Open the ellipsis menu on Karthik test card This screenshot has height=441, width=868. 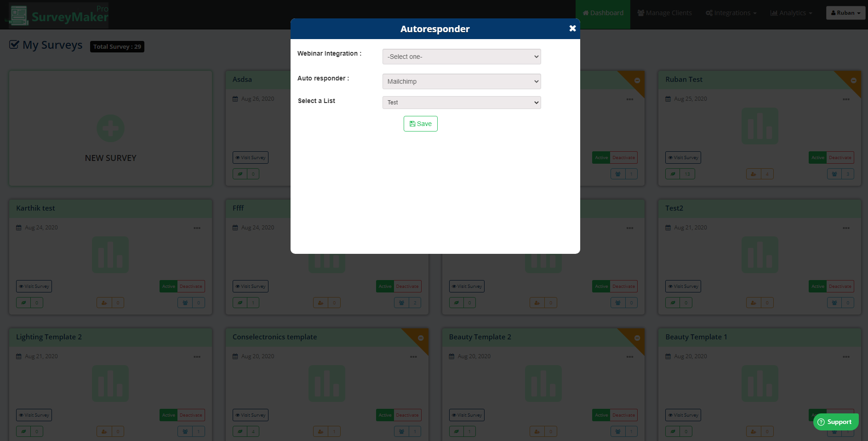pyautogui.click(x=197, y=228)
